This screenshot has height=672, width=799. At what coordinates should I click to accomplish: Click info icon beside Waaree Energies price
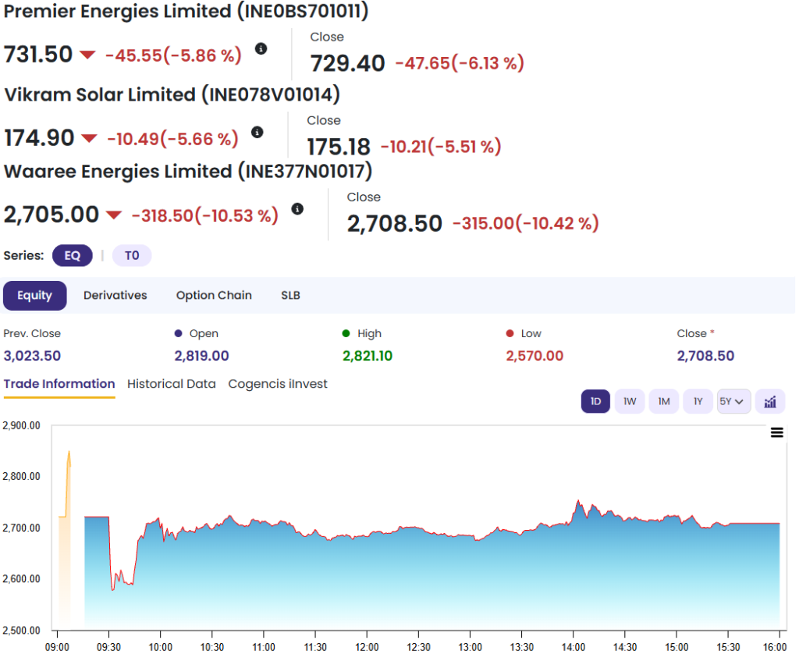coord(297,208)
